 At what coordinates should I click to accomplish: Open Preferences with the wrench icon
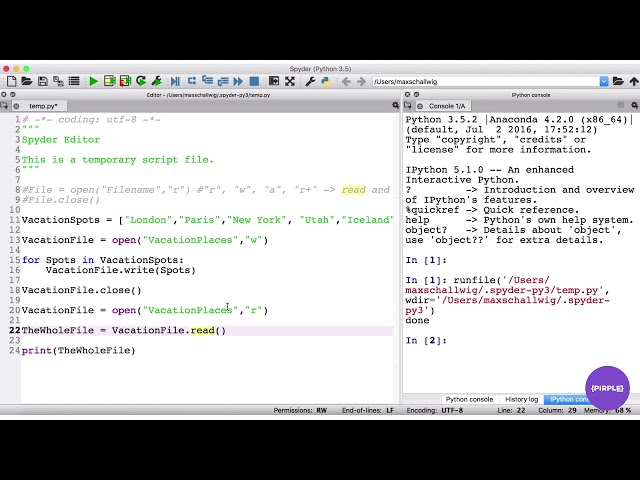[x=310, y=81]
